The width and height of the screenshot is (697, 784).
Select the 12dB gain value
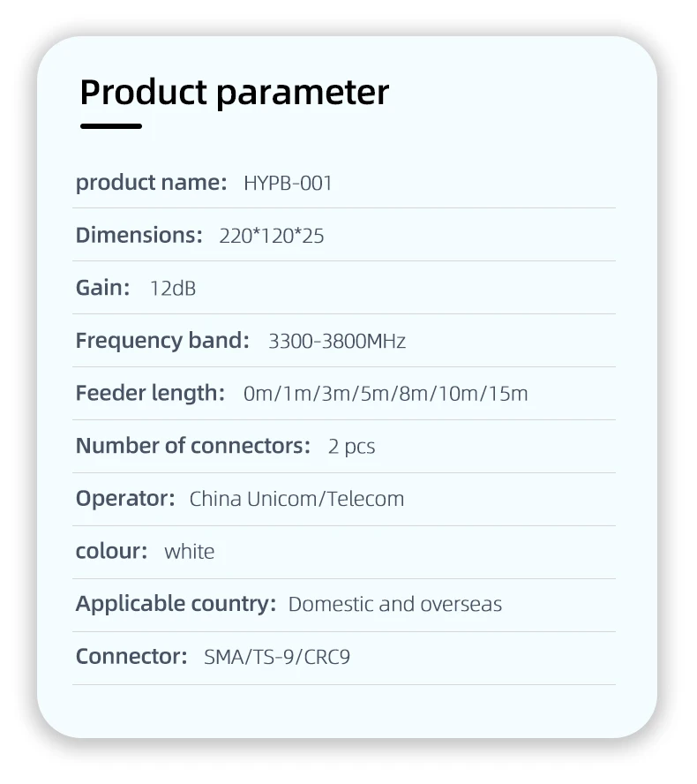tap(173, 288)
